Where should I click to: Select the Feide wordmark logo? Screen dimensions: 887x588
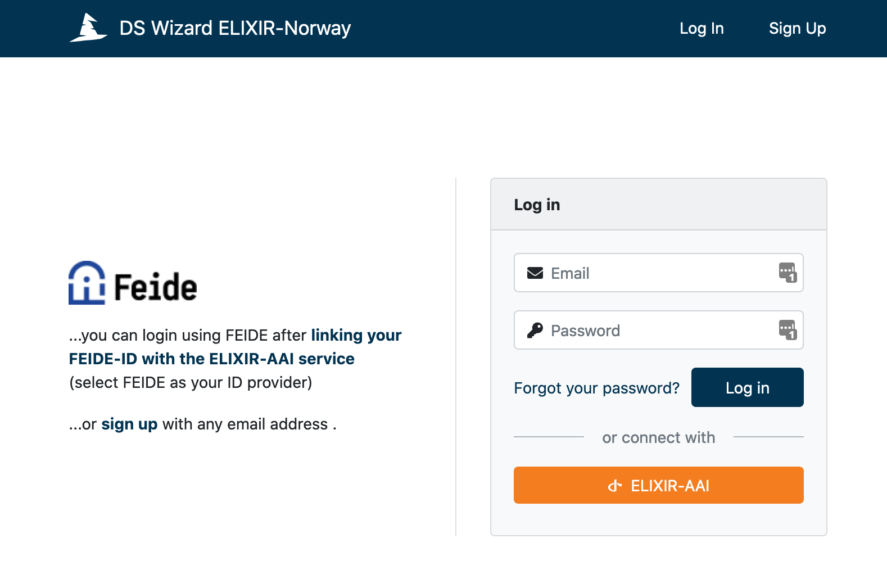(153, 287)
